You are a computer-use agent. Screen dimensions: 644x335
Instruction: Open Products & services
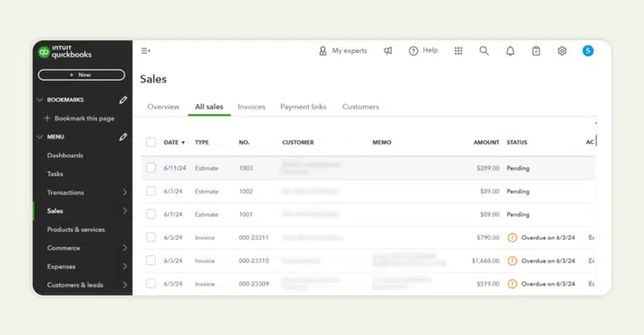[x=76, y=229]
